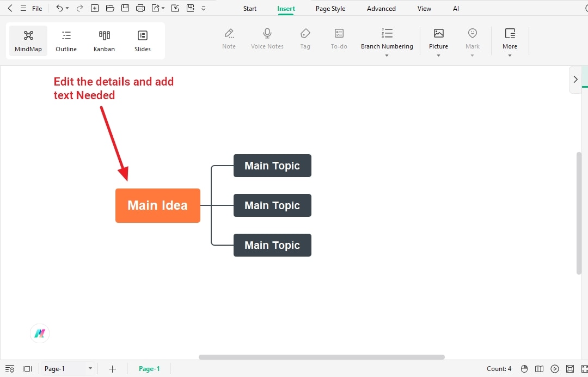Click the Count: 4 status text
588x377 pixels.
click(x=499, y=369)
